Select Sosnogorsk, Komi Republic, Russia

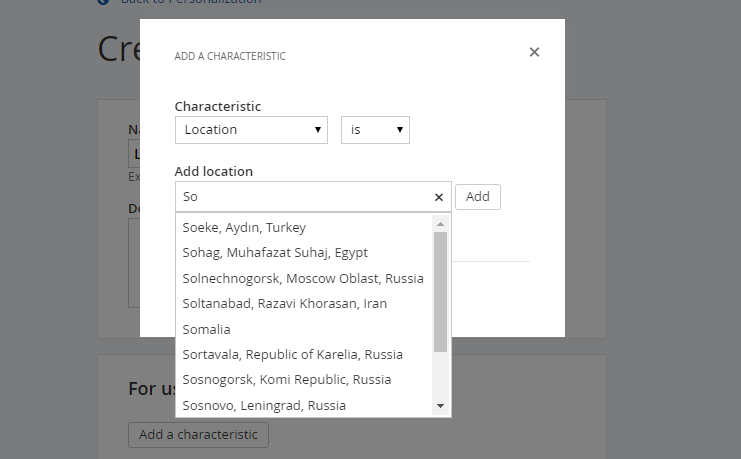(x=304, y=380)
